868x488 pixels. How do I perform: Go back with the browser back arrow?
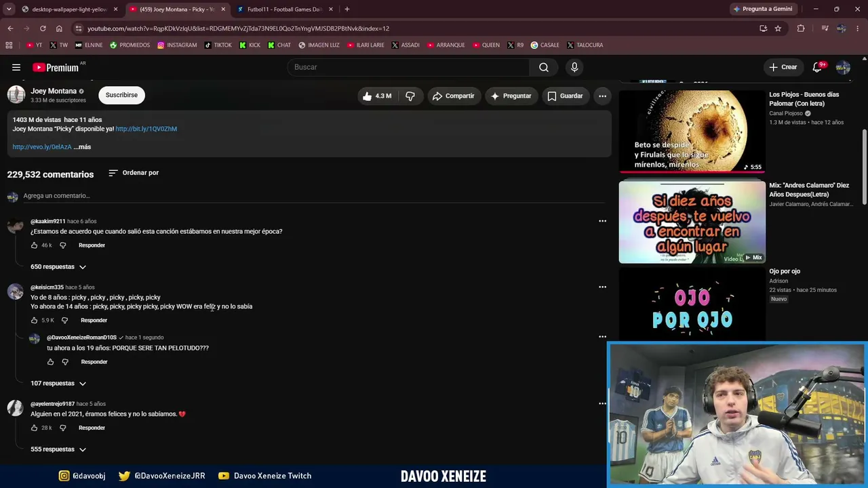pyautogui.click(x=10, y=28)
